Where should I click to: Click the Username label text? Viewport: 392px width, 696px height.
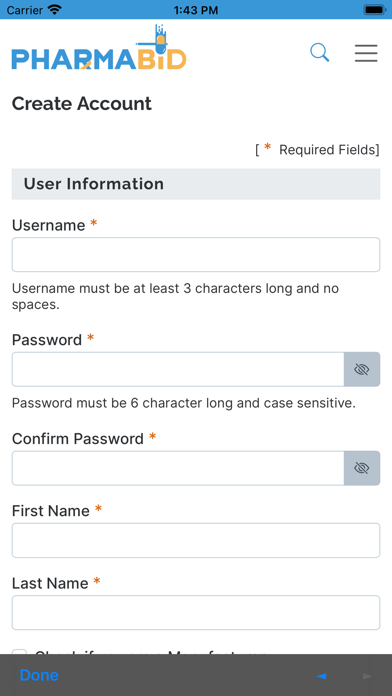click(x=48, y=225)
